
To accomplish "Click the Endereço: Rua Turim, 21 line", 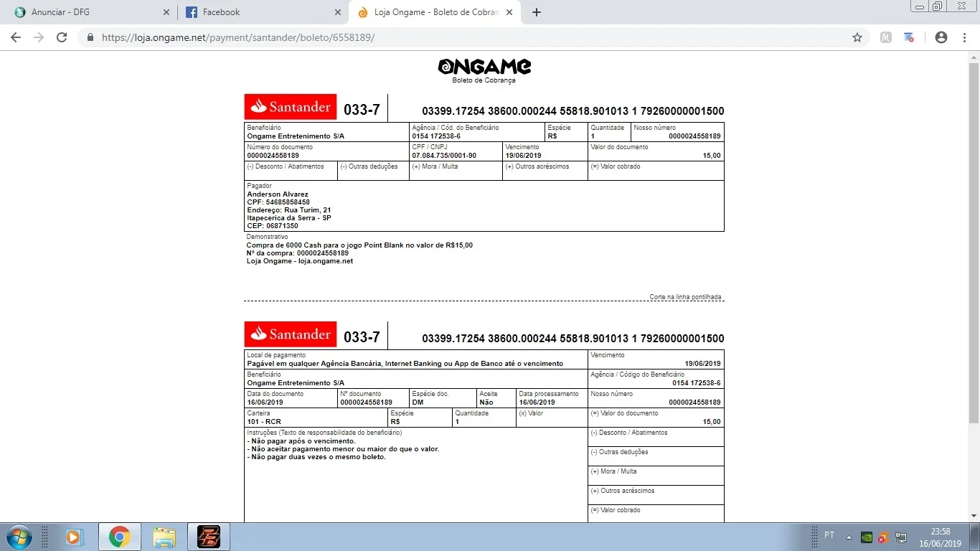I will pos(289,210).
